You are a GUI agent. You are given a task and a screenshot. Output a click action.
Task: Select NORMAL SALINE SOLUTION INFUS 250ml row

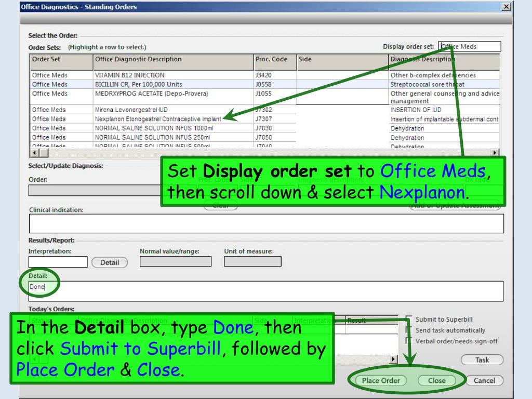point(264,137)
